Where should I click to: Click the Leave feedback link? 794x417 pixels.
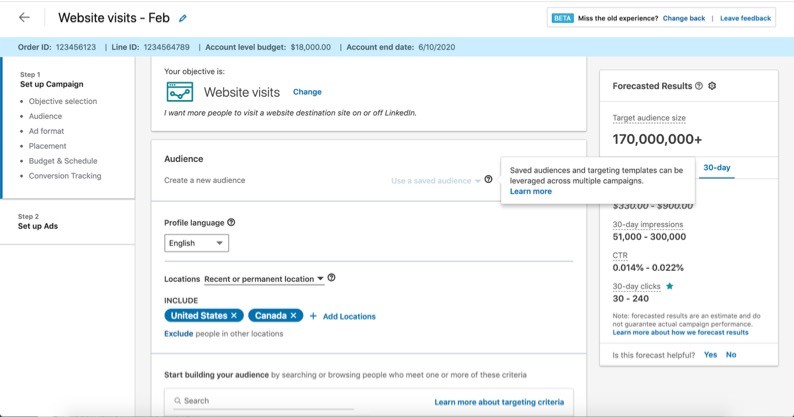(x=745, y=18)
